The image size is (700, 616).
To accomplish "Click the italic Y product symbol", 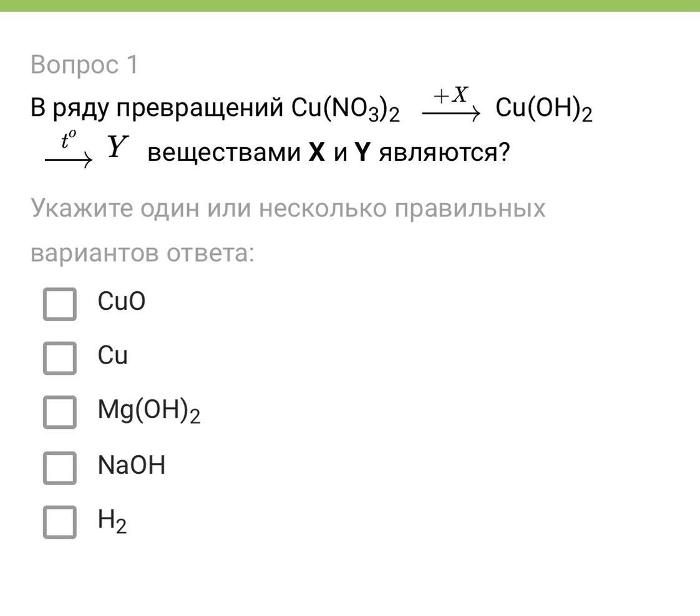I will click(117, 148).
